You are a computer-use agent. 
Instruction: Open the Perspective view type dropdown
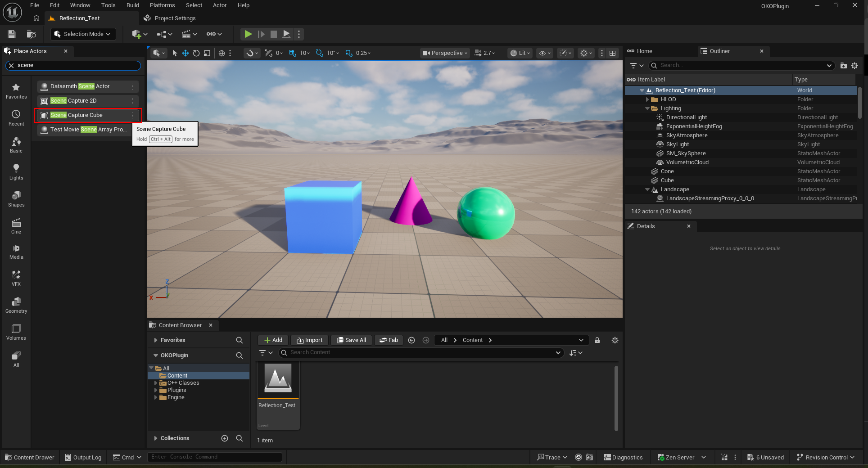click(x=445, y=53)
